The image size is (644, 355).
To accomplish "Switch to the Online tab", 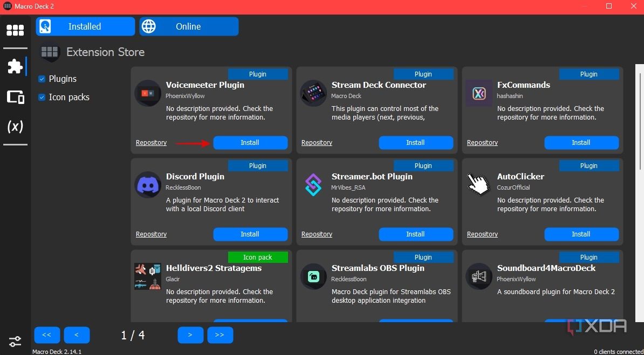I will [x=189, y=26].
